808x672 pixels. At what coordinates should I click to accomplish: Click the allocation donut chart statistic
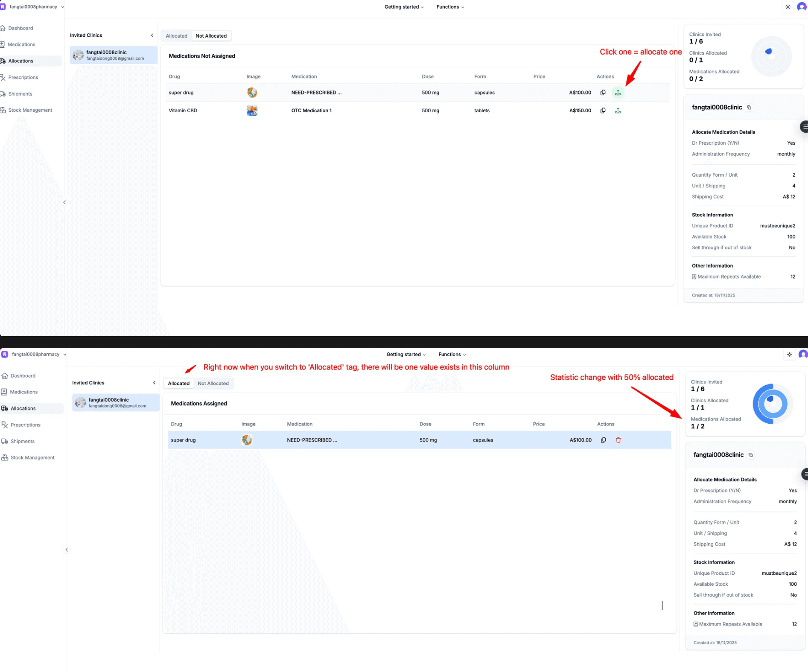pyautogui.click(x=771, y=56)
